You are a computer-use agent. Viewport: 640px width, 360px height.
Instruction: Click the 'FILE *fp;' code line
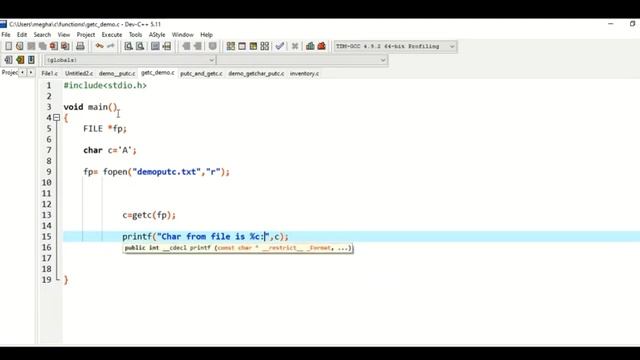(105, 129)
